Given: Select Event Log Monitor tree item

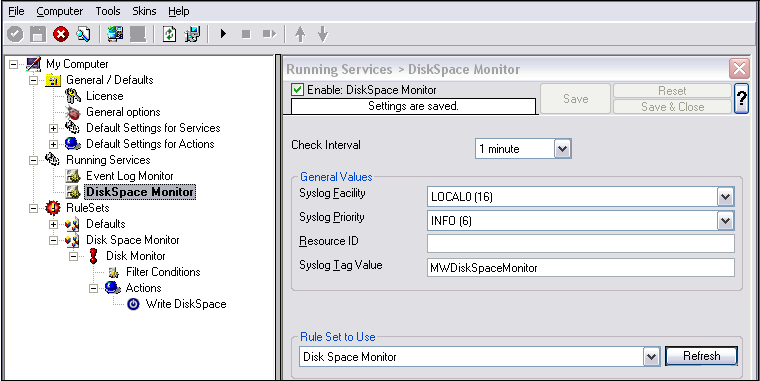Looking at the screenshot, I should pyautogui.click(x=129, y=176).
